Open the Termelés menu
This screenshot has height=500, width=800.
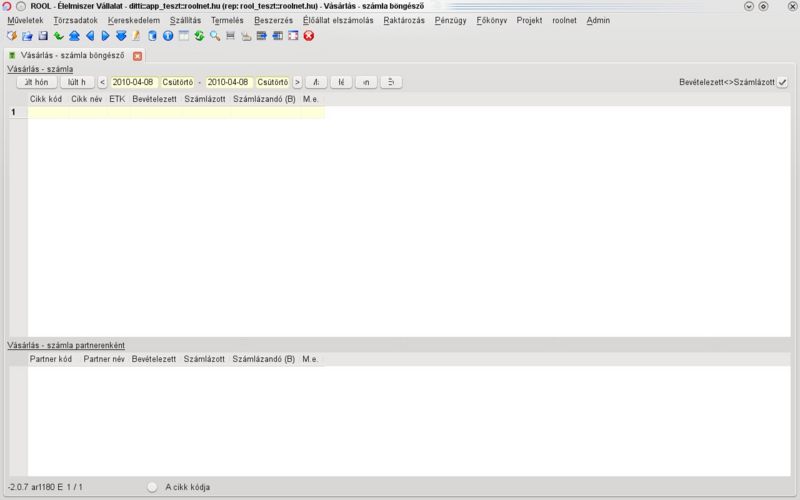pos(227,20)
